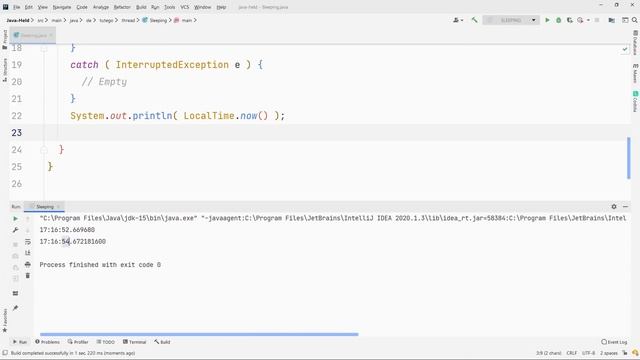Change 2 spaces indent setting

pyautogui.click(x=608, y=353)
